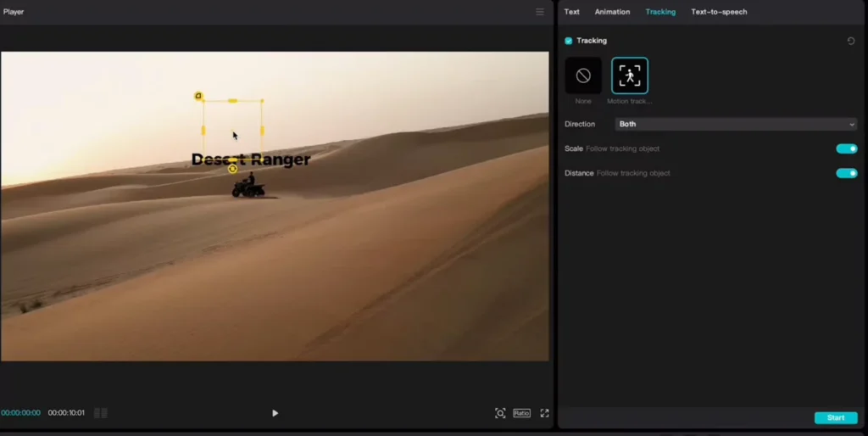
Task: Toggle the Scale follow tracking object switch
Action: pos(847,148)
